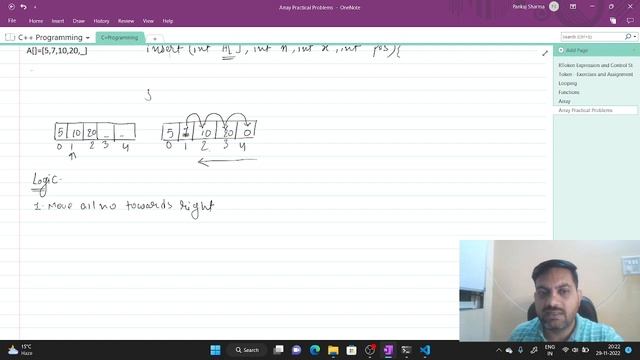Select the Array Practical Problems page
The image size is (640, 360).
tap(585, 110)
